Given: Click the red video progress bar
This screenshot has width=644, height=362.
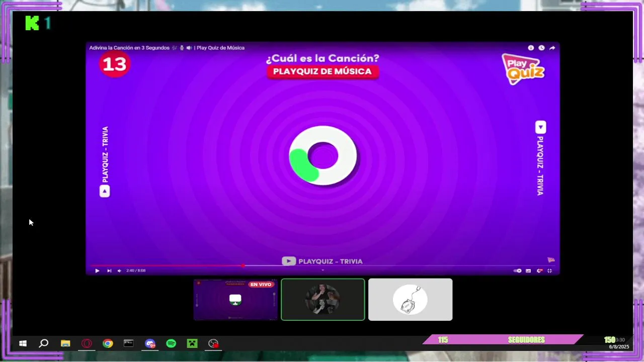Looking at the screenshot, I should (167, 265).
